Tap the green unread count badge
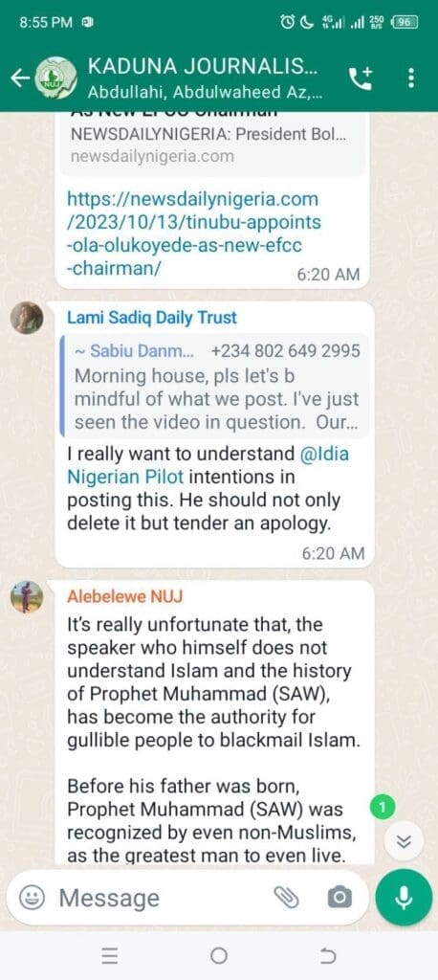Image resolution: width=438 pixels, height=980 pixels. (383, 808)
